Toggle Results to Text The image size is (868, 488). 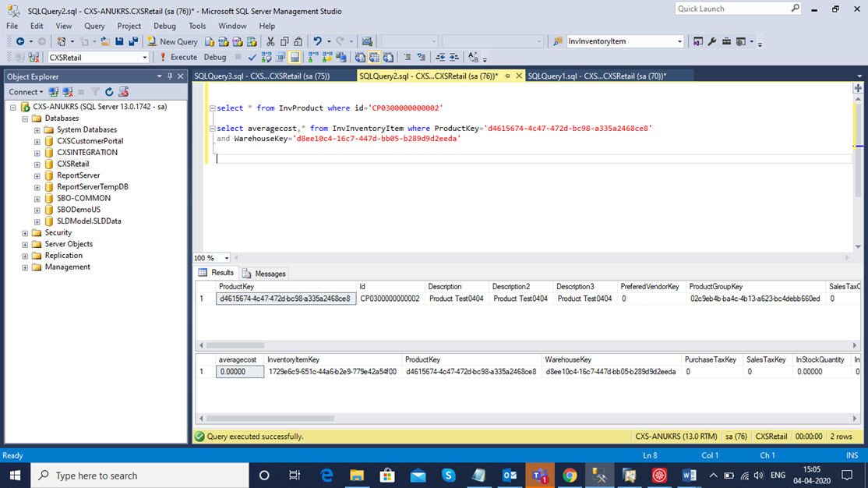tap(360, 58)
